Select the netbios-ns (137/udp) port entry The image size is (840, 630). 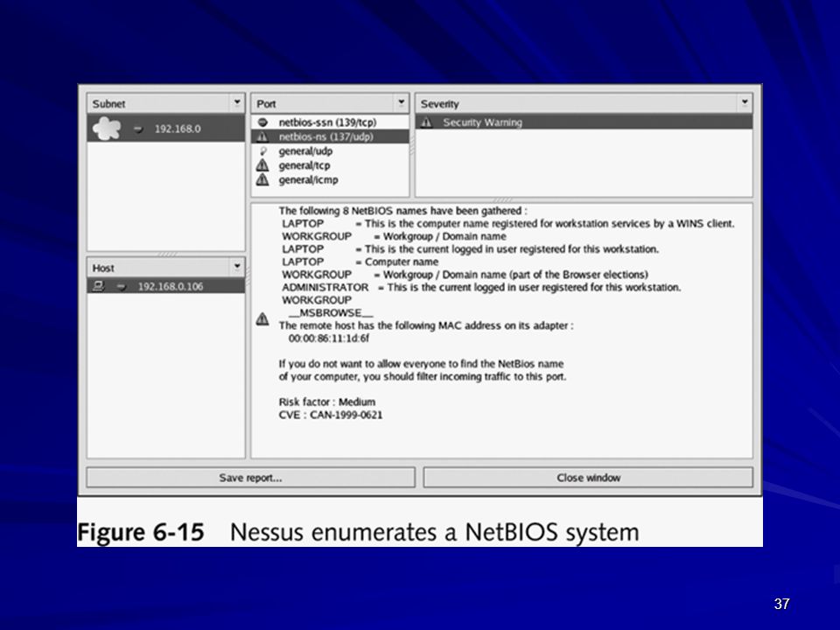(330, 136)
